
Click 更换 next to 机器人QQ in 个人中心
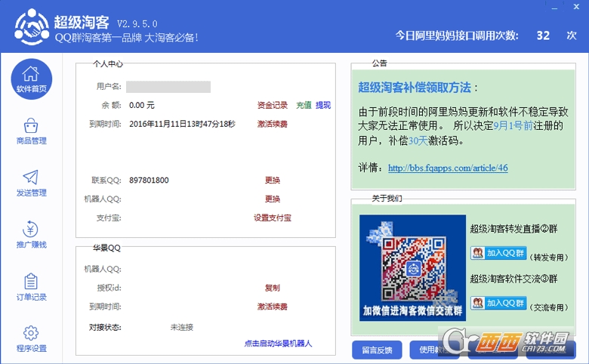click(273, 199)
